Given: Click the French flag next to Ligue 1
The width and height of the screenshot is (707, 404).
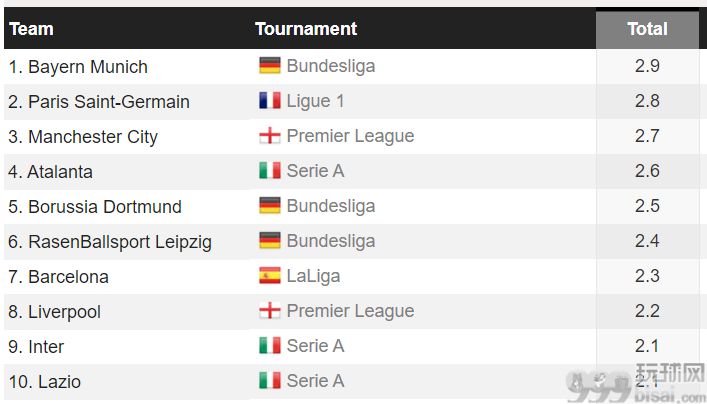Looking at the screenshot, I should click(270, 101).
